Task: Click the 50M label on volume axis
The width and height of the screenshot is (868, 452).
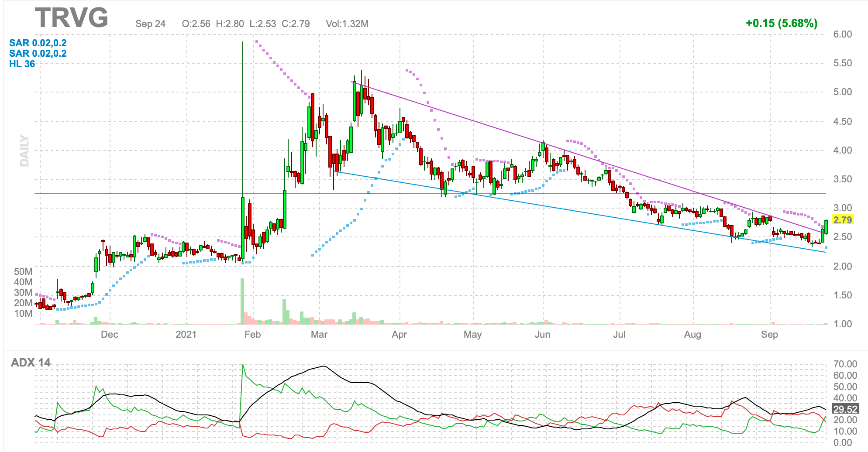Action: point(23,271)
